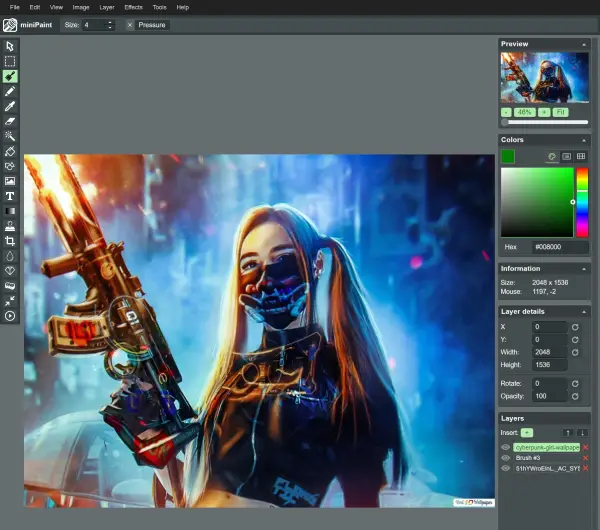Click the Media image tool
600x530 pixels.
pyautogui.click(x=10, y=181)
